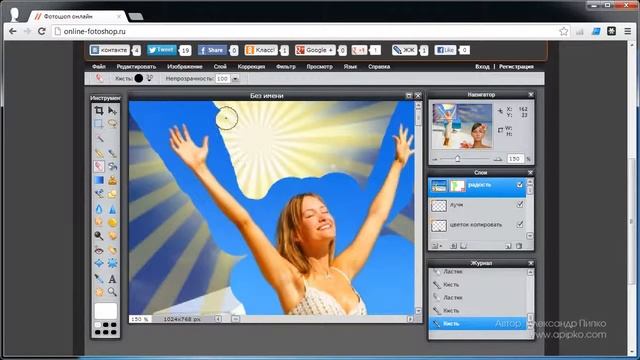Open the Язык menu
640x360 pixels.
pyautogui.click(x=350, y=67)
